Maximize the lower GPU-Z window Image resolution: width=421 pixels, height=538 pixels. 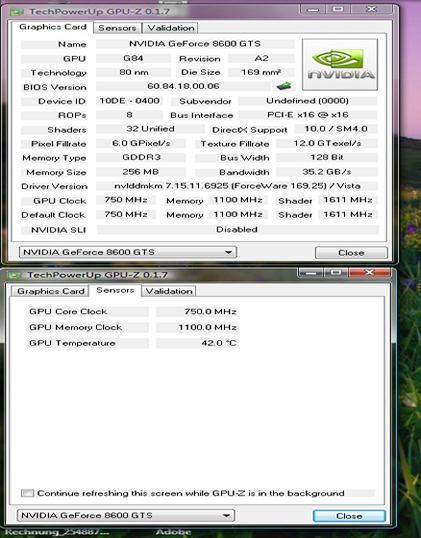click(x=336, y=273)
